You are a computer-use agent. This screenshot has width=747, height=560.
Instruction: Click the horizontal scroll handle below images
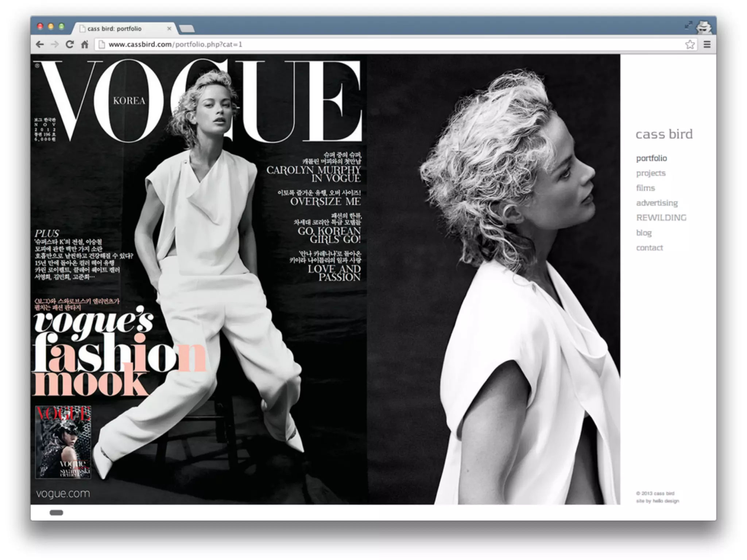56,513
